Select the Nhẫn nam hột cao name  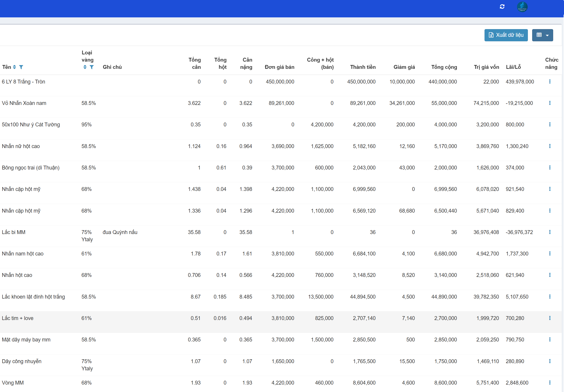[x=23, y=254]
